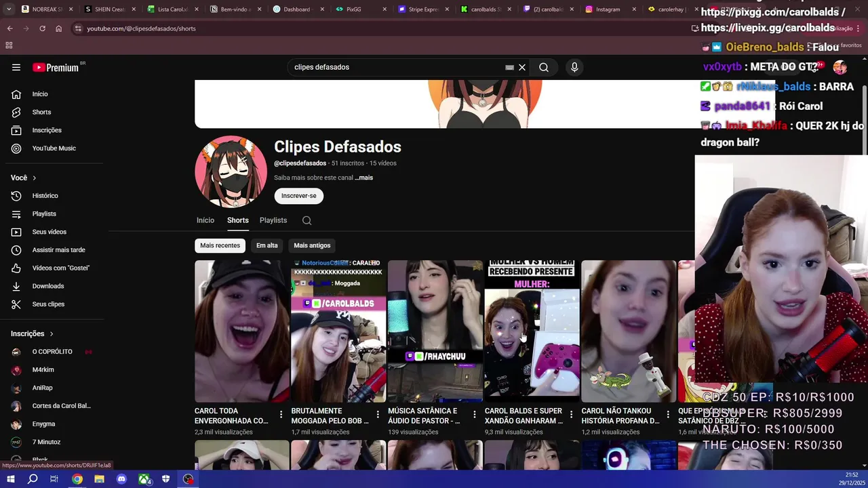Open options menu for CAROL TODA ENVERGONHADA short
Image resolution: width=868 pixels, height=488 pixels.
click(x=281, y=414)
